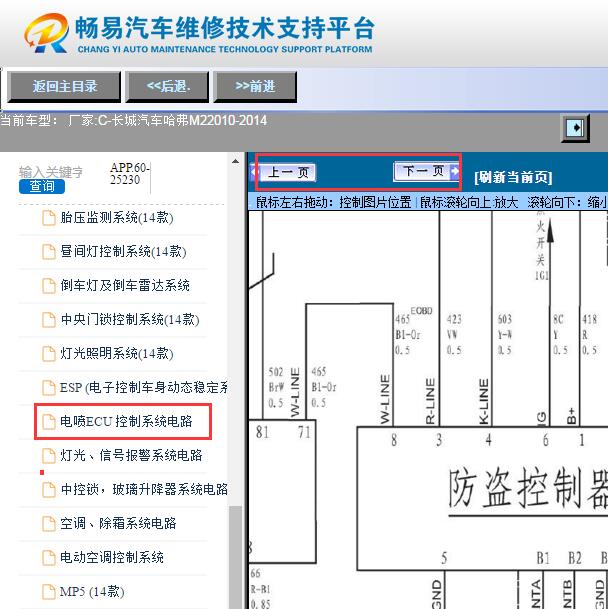Click the APP.60-25230 text near the search field
The width and height of the screenshot is (608, 609).
(x=129, y=174)
